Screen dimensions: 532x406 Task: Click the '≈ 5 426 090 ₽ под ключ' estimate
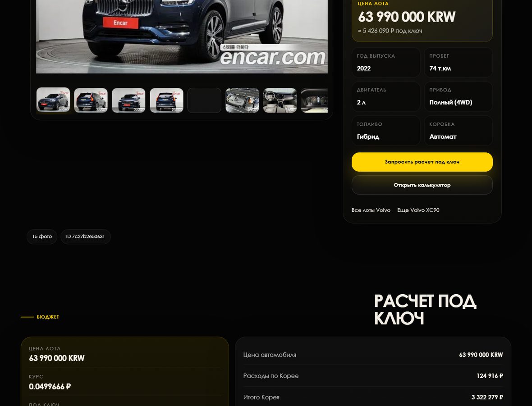[x=390, y=31]
